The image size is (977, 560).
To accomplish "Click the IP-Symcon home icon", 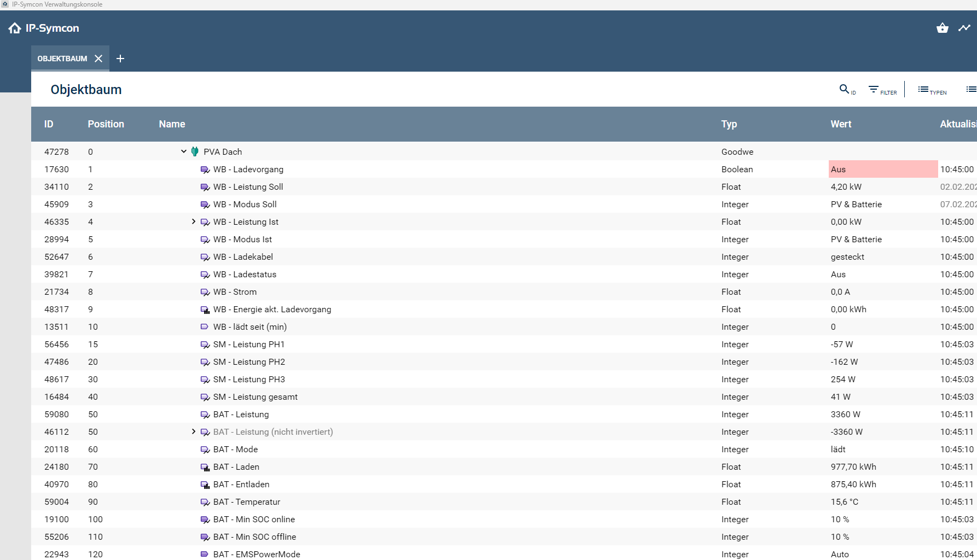I will 15,28.
